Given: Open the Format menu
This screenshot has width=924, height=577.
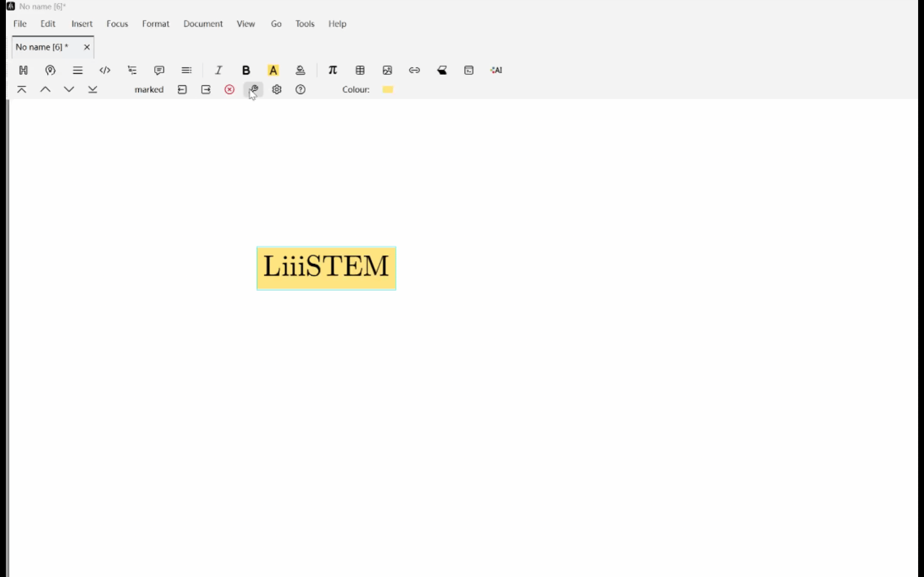Looking at the screenshot, I should [155, 24].
